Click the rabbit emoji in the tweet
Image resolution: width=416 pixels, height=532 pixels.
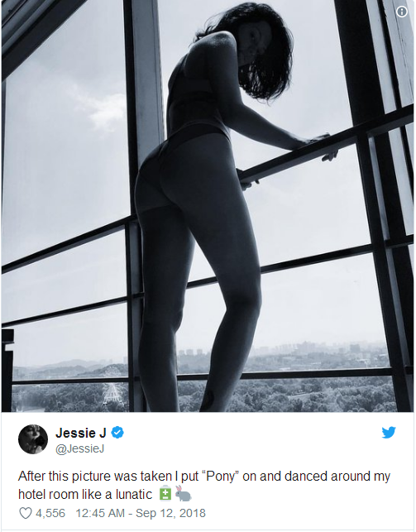183,493
